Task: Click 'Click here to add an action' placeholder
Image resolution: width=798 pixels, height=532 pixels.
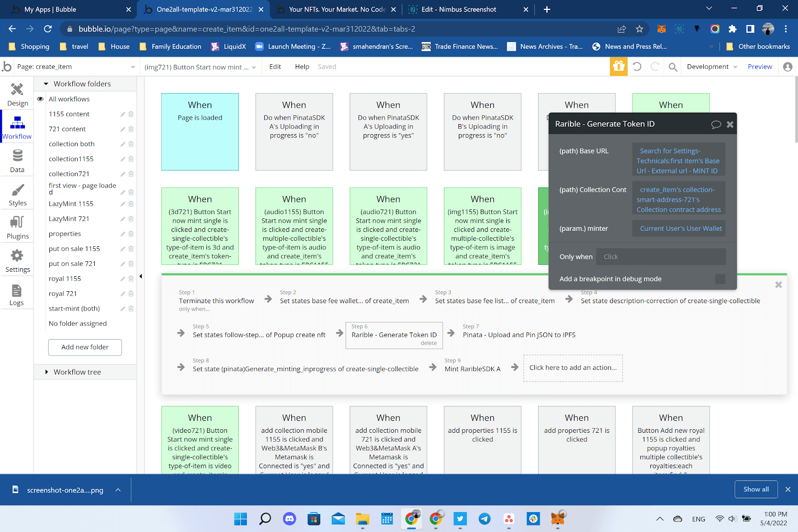Action: pos(573,367)
